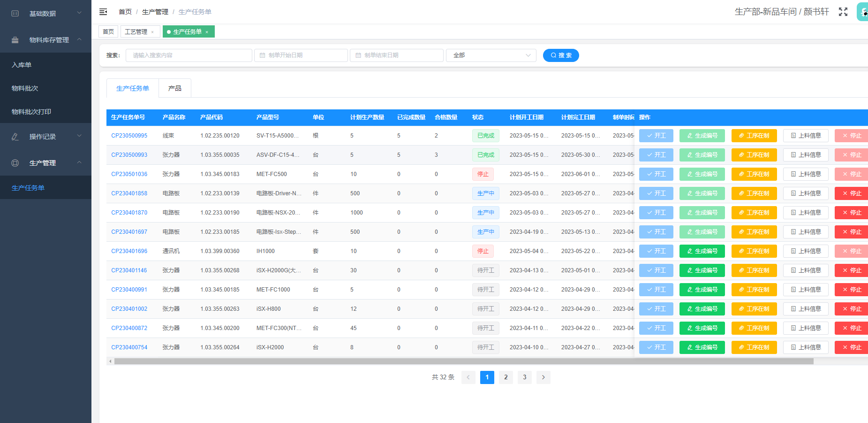Click 上料信息 for CP230500993
Screen dimensions: 868x423
tap(806, 155)
